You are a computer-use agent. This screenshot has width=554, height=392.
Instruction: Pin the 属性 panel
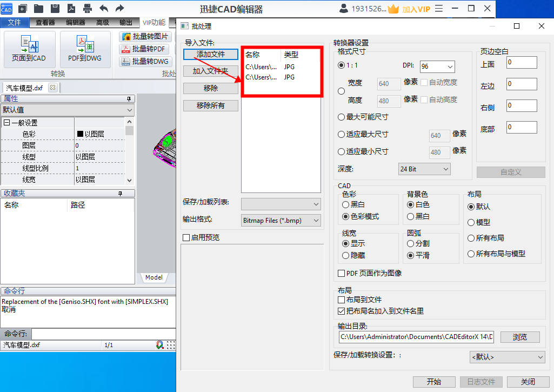pos(129,99)
